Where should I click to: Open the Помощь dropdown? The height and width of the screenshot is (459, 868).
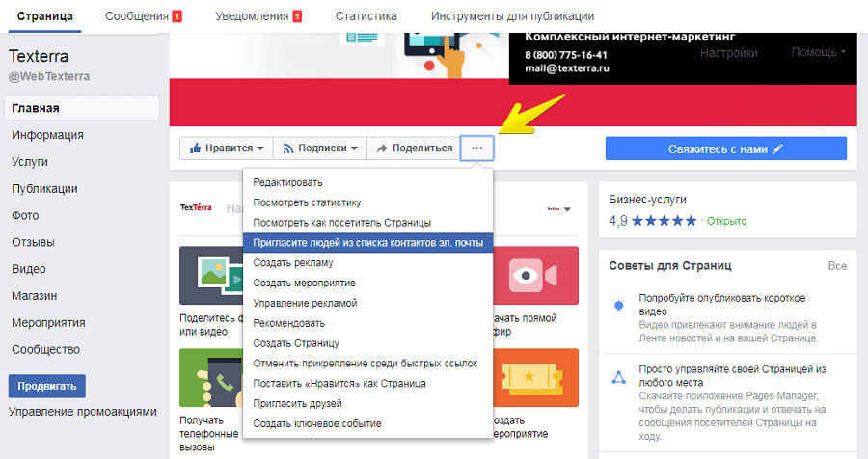(x=819, y=52)
